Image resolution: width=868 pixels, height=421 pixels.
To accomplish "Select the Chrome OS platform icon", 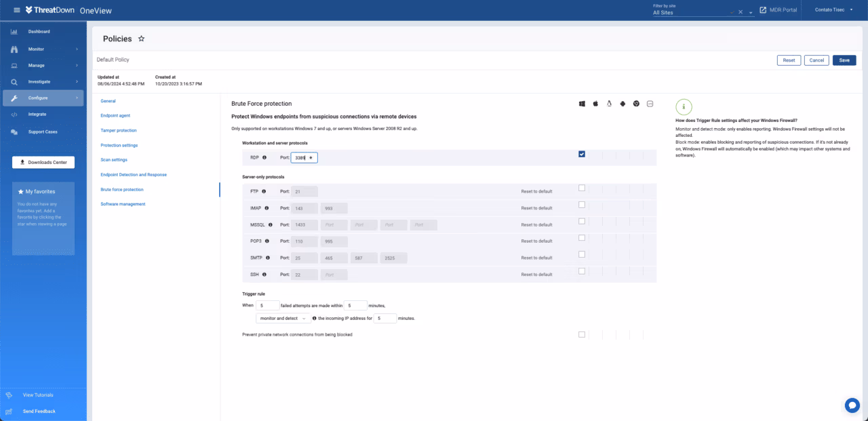I will coord(636,103).
